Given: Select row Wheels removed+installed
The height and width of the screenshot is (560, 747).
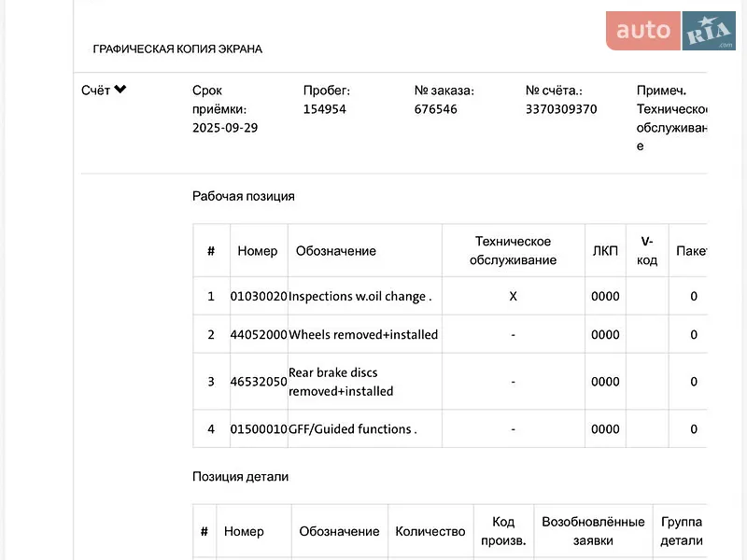Looking at the screenshot, I should pyautogui.click(x=450, y=334).
